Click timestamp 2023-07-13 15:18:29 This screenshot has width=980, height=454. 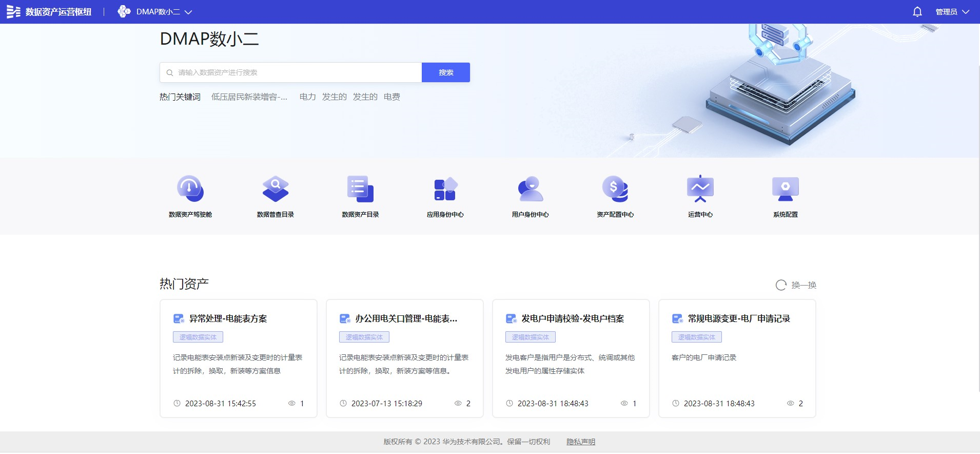[x=387, y=404]
